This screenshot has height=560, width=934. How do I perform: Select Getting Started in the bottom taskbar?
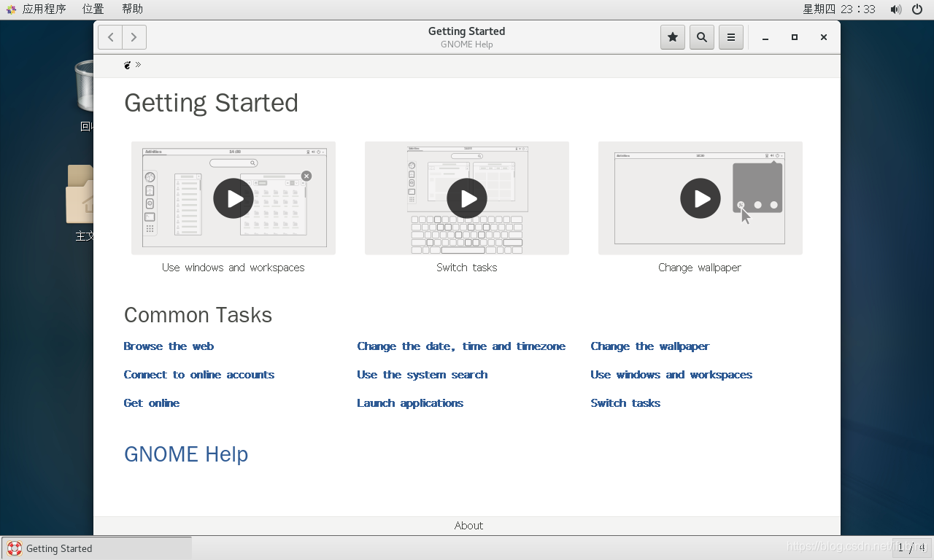(96, 548)
